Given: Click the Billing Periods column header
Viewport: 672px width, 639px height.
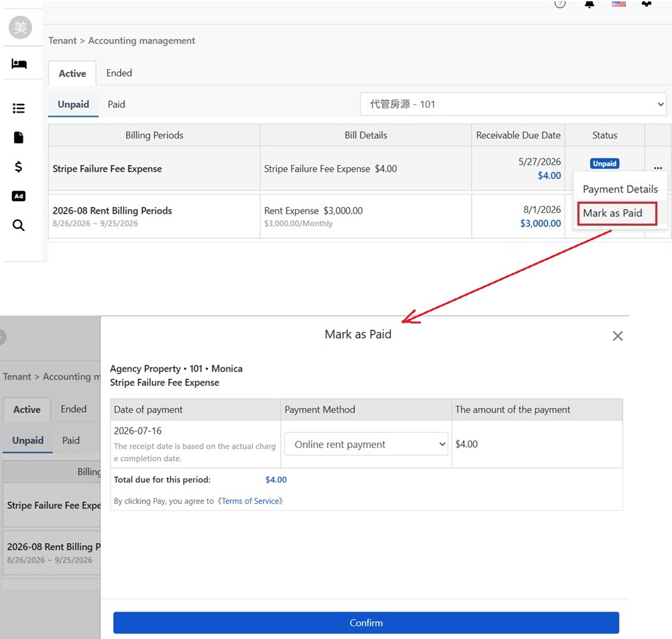Looking at the screenshot, I should [155, 135].
